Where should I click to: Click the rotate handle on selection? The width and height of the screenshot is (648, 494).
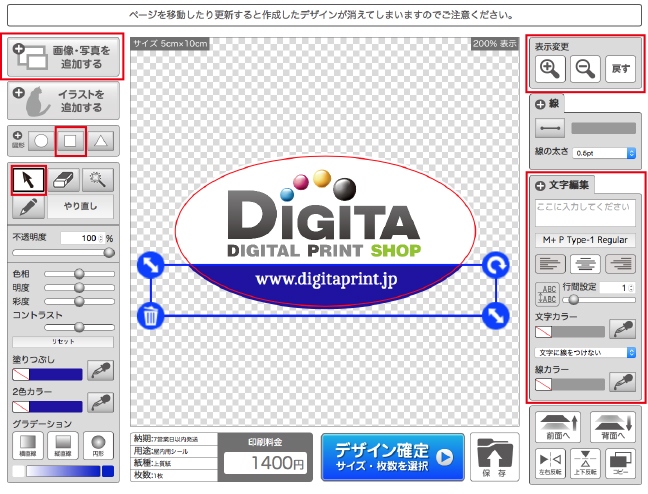pyautogui.click(x=495, y=265)
